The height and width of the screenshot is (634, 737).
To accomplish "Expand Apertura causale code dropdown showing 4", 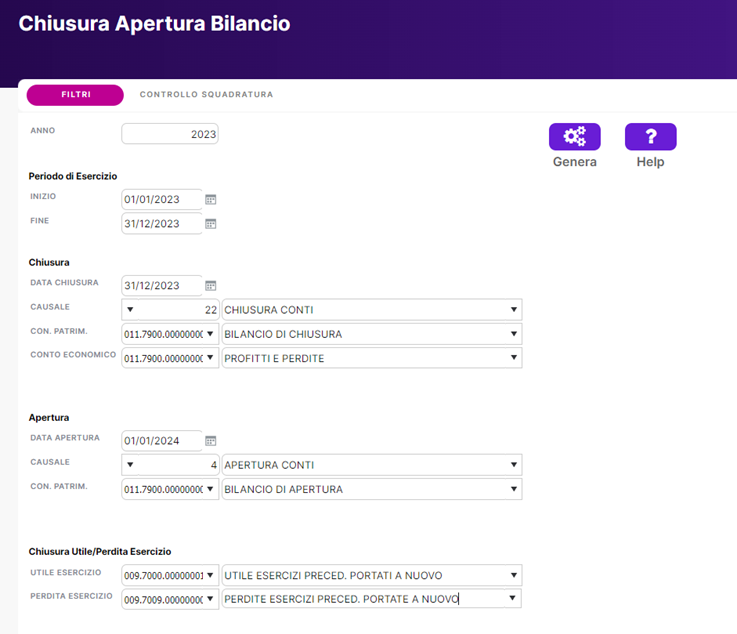I will coord(130,465).
